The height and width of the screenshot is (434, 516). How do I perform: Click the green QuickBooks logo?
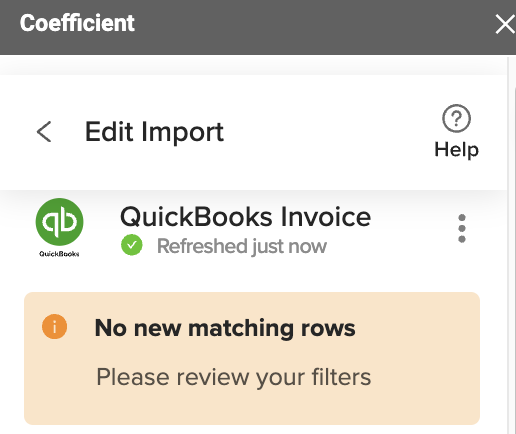[x=59, y=222]
